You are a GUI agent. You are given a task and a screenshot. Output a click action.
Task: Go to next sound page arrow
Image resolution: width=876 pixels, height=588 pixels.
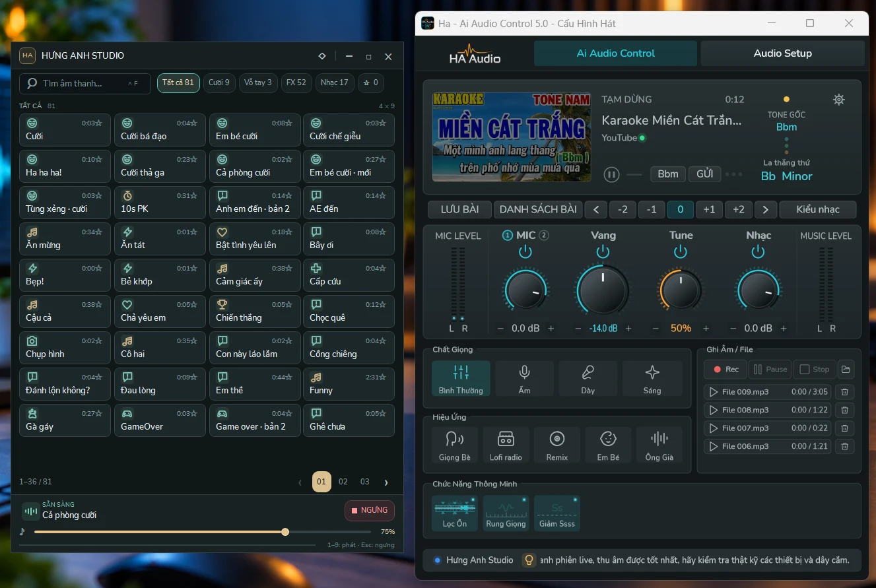[x=386, y=482]
